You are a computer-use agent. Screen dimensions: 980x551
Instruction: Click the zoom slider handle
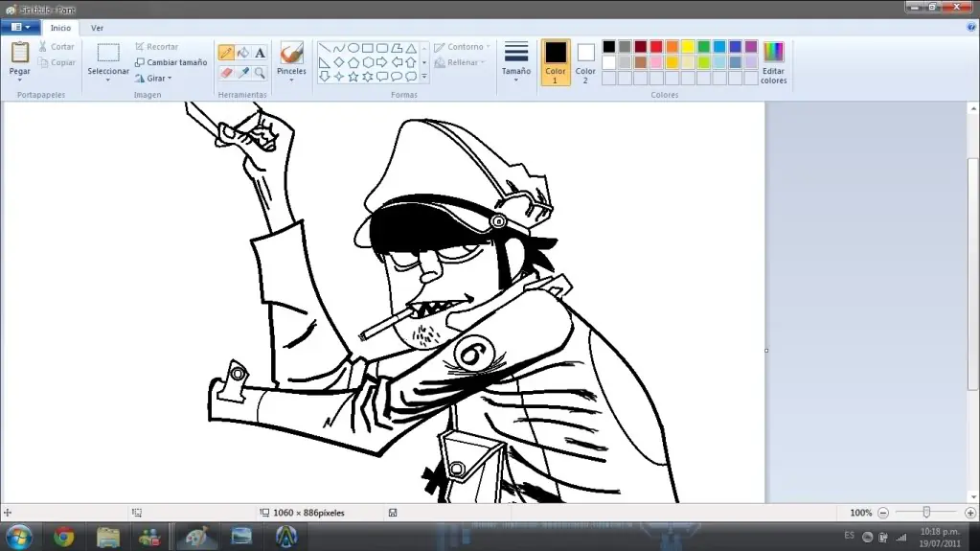[926, 513]
